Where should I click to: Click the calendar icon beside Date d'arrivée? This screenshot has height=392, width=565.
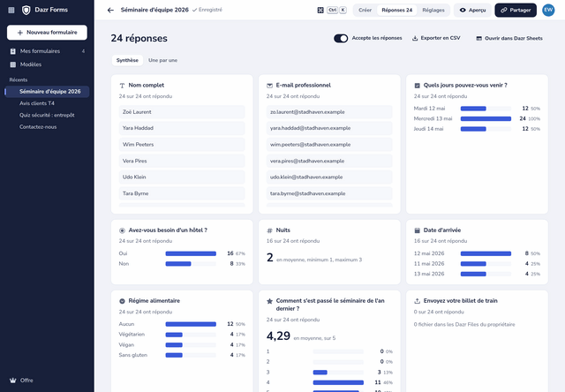coord(417,230)
